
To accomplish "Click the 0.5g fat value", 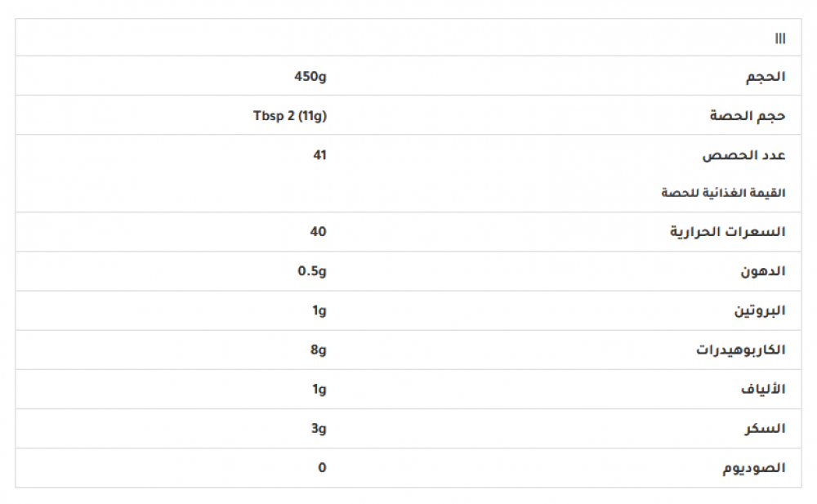I will point(312,271).
